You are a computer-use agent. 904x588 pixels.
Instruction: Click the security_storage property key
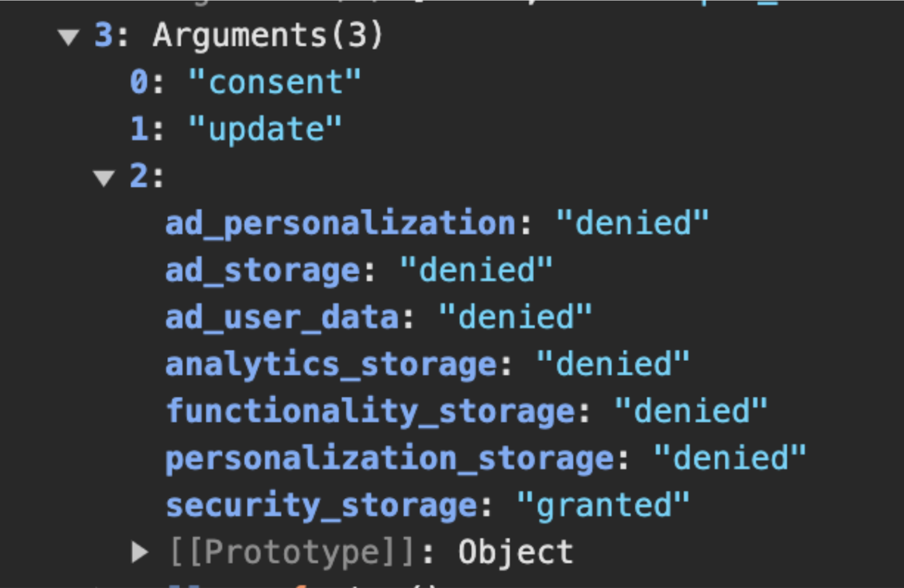[x=321, y=506]
